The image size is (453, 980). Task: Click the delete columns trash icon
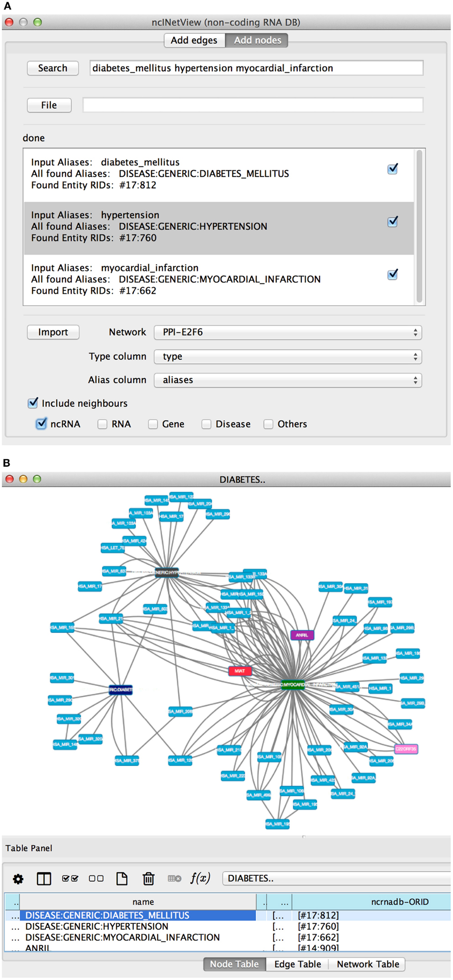point(148,879)
